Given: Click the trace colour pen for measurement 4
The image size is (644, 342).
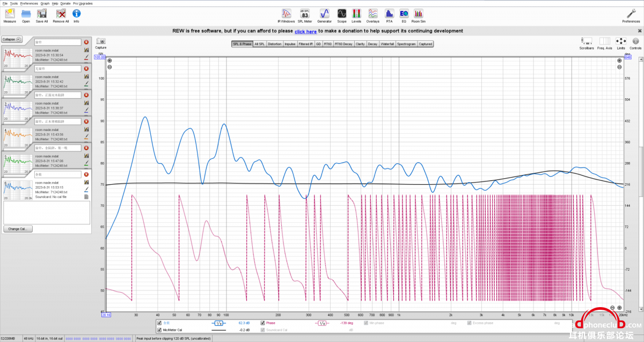Looking at the screenshot, I should click(x=86, y=138).
